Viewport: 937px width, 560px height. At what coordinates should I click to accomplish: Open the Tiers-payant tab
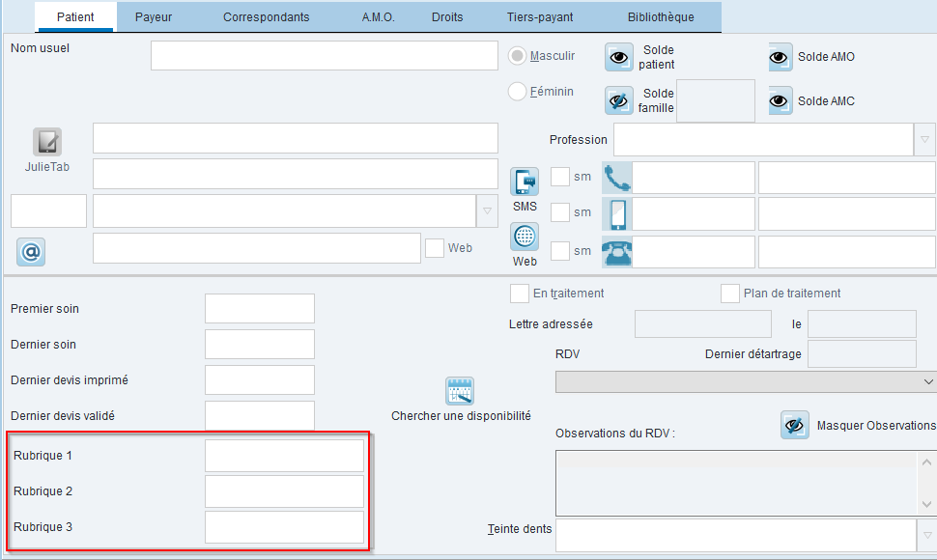540,17
